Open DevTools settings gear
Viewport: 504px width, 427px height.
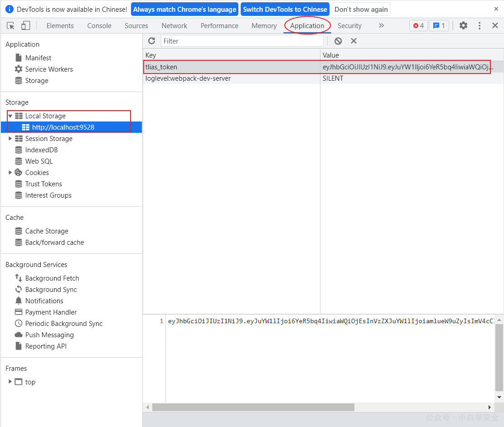point(463,26)
